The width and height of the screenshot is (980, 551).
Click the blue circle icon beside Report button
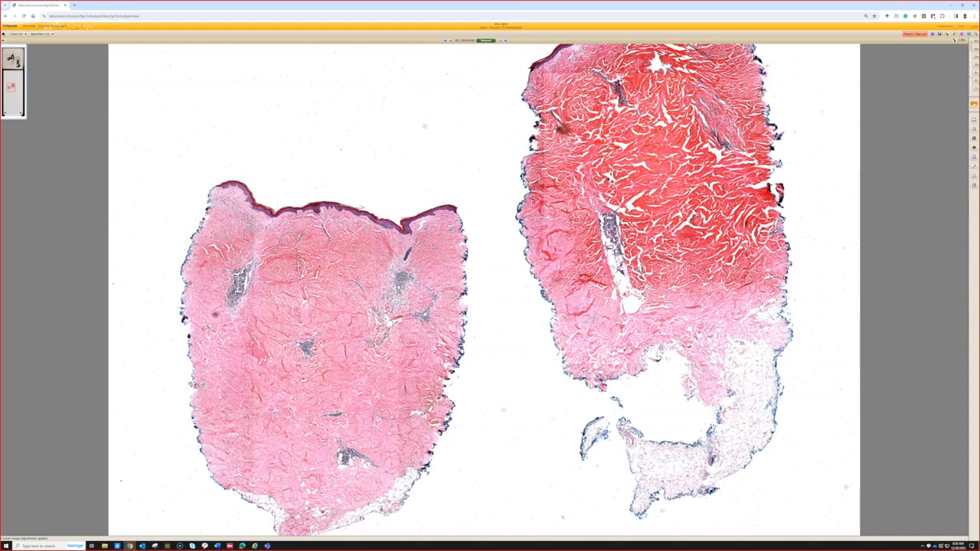tap(933, 34)
